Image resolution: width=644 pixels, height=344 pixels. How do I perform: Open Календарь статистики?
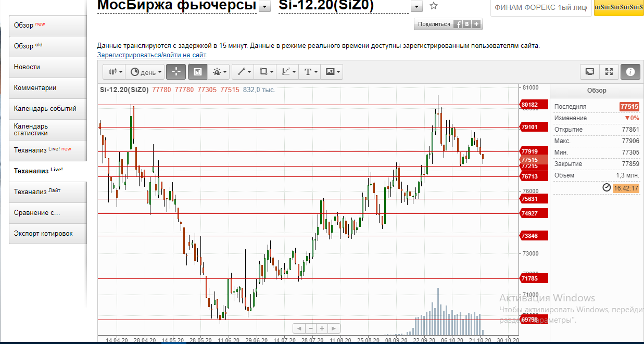[x=48, y=130]
